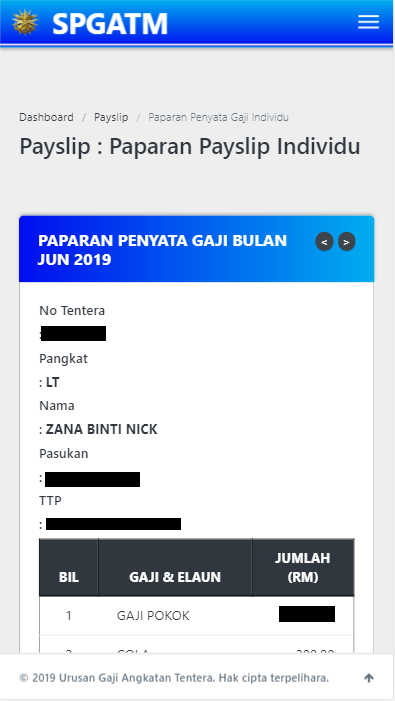Viewport: 395px width, 701px height.
Task: Click the Pangkat value LT
Action: click(x=53, y=383)
